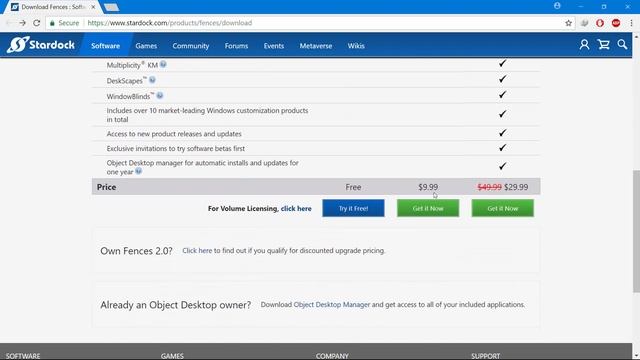Click 'Access to new product releases and updates'

click(x=174, y=134)
